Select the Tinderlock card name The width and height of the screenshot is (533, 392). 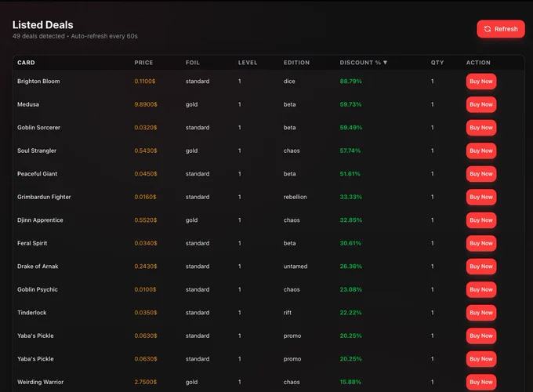32,313
